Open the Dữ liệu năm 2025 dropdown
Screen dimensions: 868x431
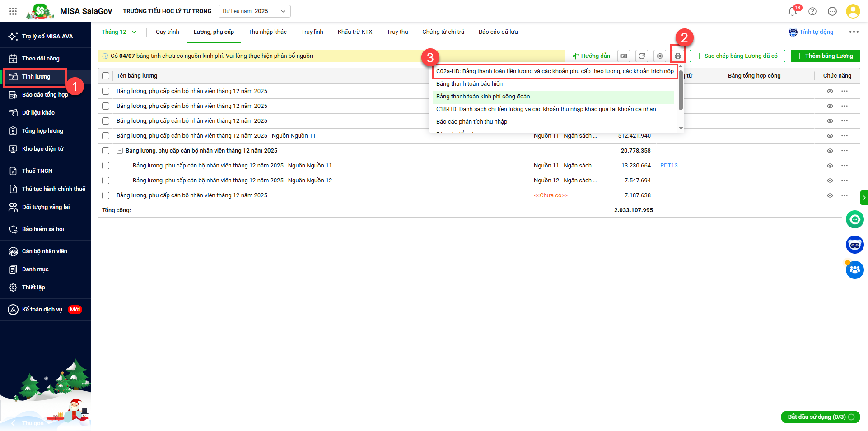tap(254, 11)
